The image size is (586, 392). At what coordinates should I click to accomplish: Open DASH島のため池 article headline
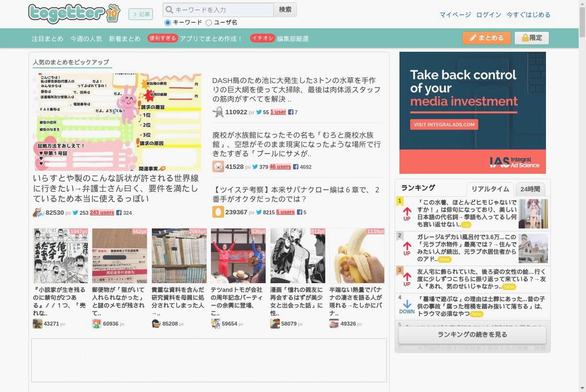pyautogui.click(x=296, y=90)
